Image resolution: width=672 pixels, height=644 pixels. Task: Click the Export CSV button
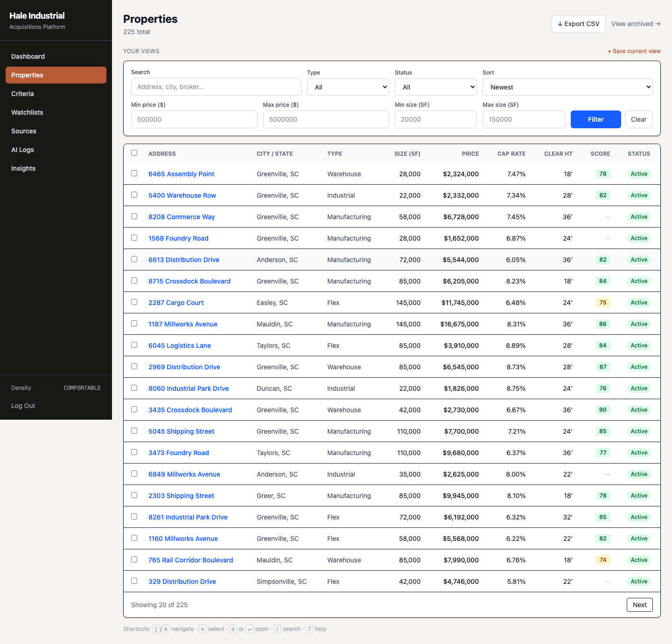point(579,24)
